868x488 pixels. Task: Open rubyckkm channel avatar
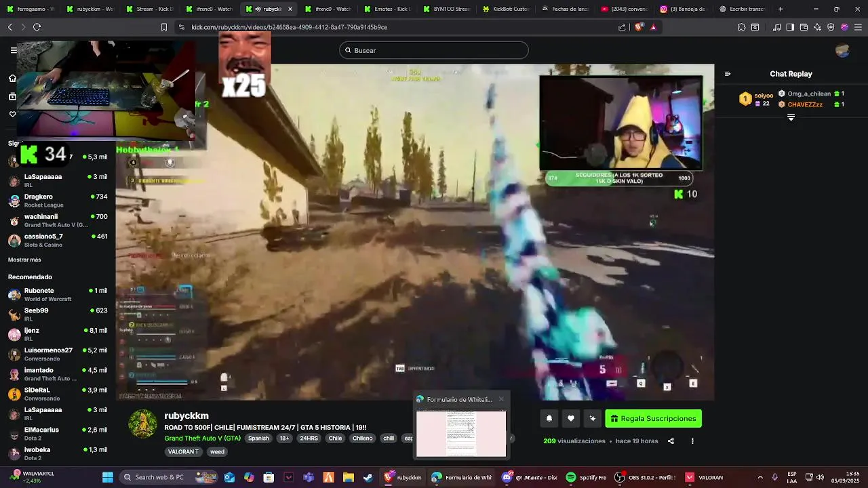click(142, 424)
